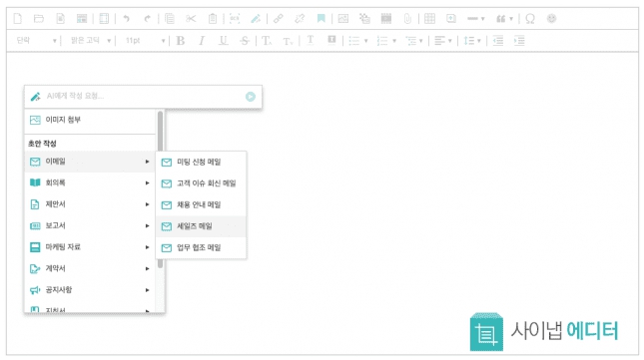The width and height of the screenshot is (644, 360).
Task: Open the 공지사항 draft submenu
Action: (90, 290)
